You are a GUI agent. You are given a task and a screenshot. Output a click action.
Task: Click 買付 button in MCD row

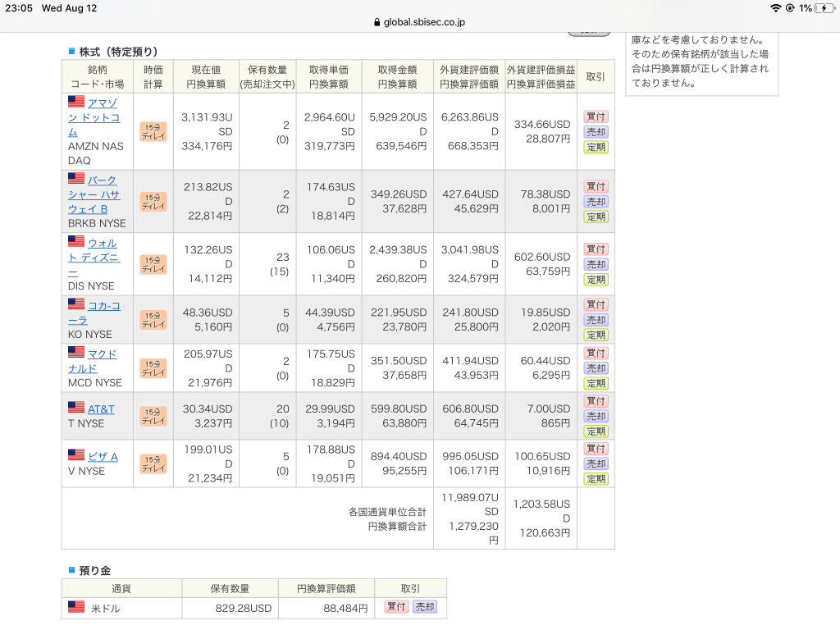click(596, 353)
